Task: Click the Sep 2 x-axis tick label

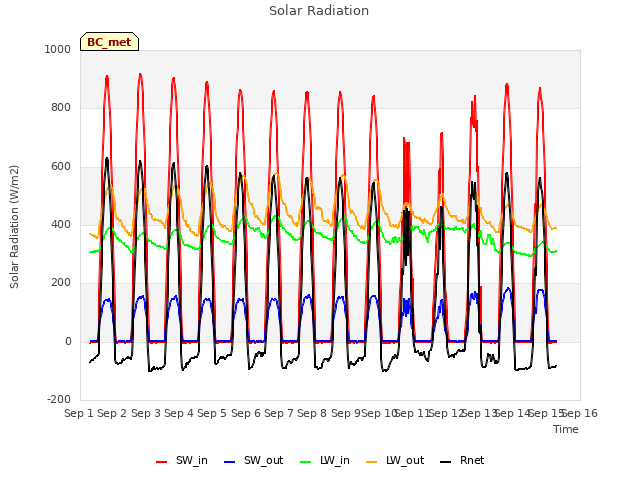Action: [112, 413]
